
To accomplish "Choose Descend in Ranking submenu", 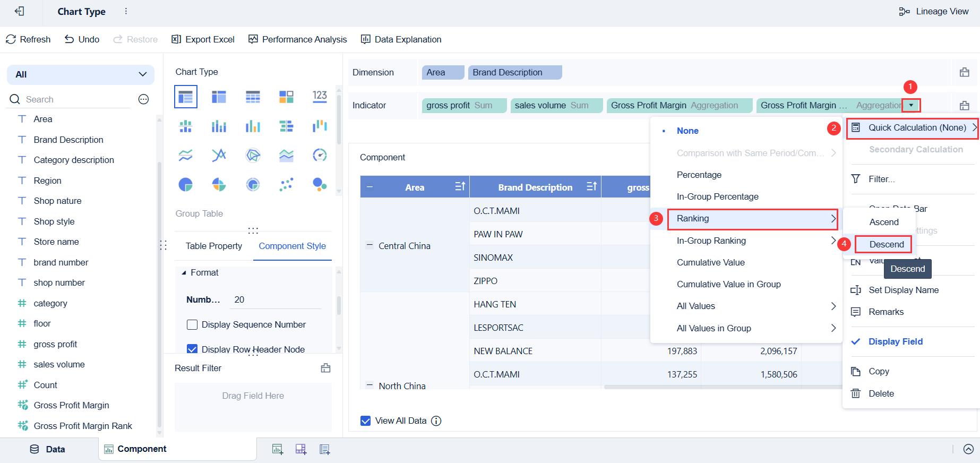I will (x=886, y=244).
